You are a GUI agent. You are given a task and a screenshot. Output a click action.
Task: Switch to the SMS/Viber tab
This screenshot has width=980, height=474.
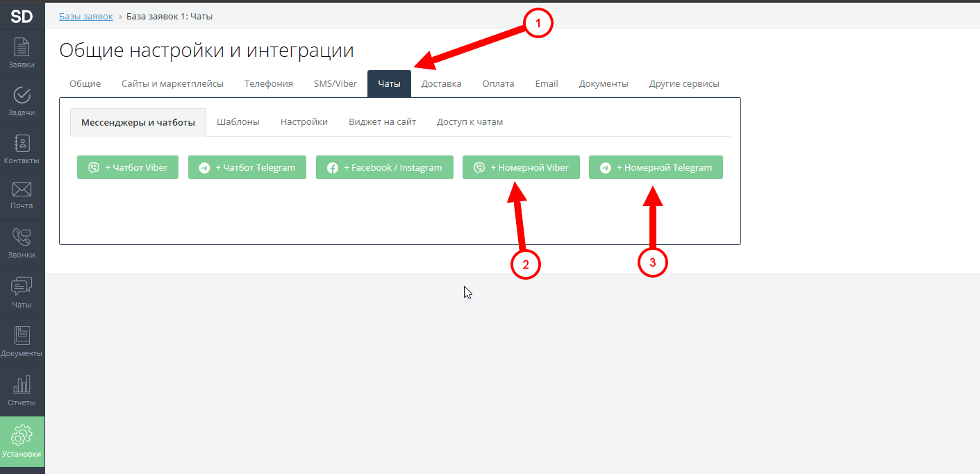335,83
